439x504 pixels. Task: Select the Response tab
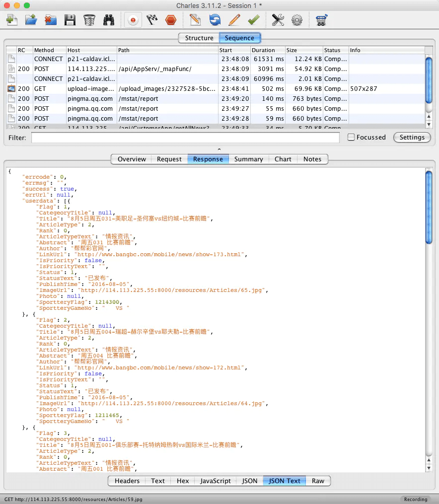tap(208, 159)
